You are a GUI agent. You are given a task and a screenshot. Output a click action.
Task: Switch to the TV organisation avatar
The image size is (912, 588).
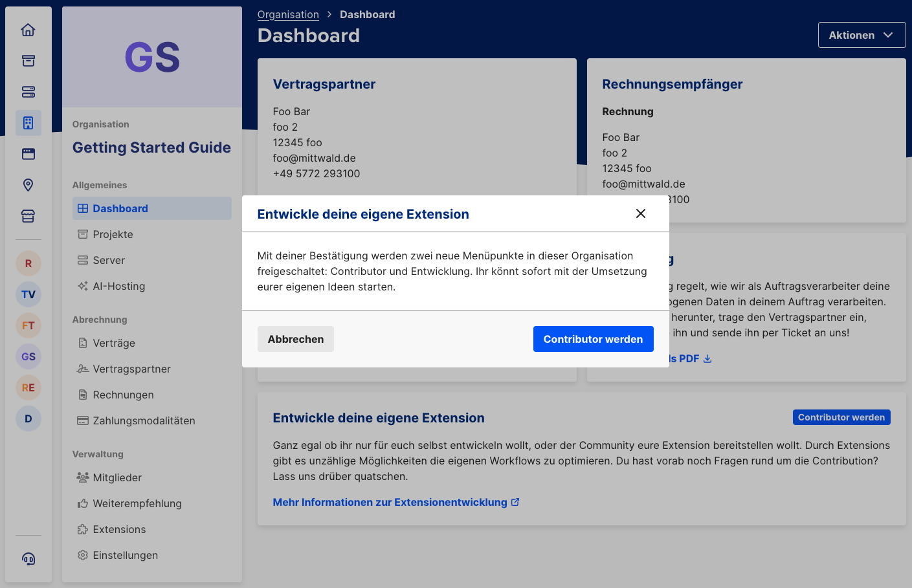click(28, 294)
